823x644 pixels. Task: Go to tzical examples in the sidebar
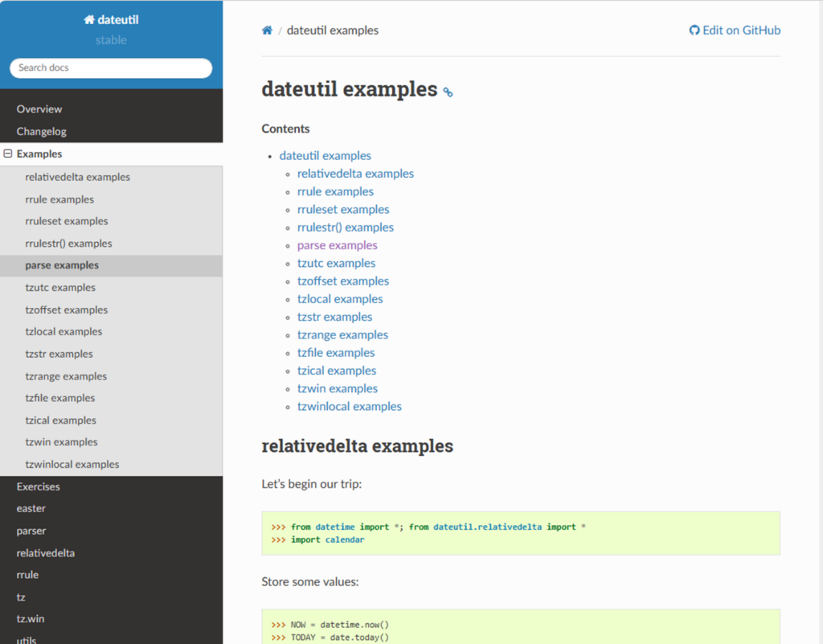pyautogui.click(x=61, y=420)
